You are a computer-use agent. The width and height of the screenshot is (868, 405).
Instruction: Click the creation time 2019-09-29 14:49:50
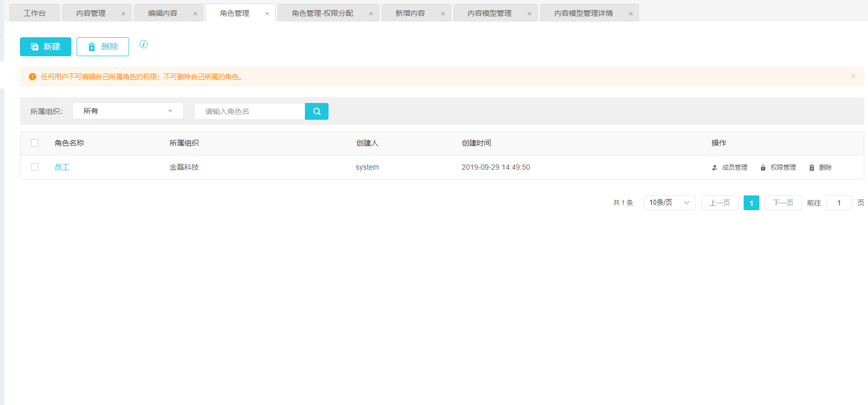coord(496,167)
